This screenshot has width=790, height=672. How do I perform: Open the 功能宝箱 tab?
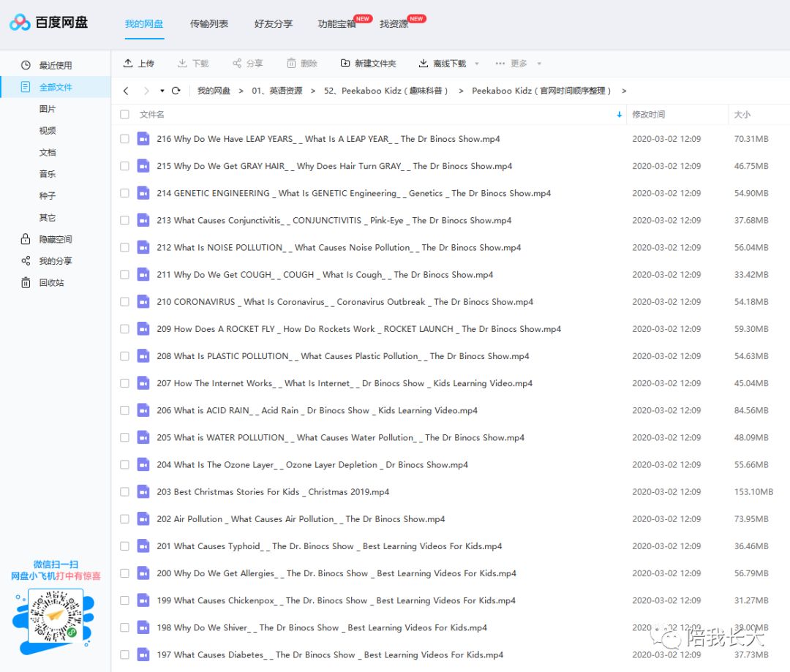point(336,23)
